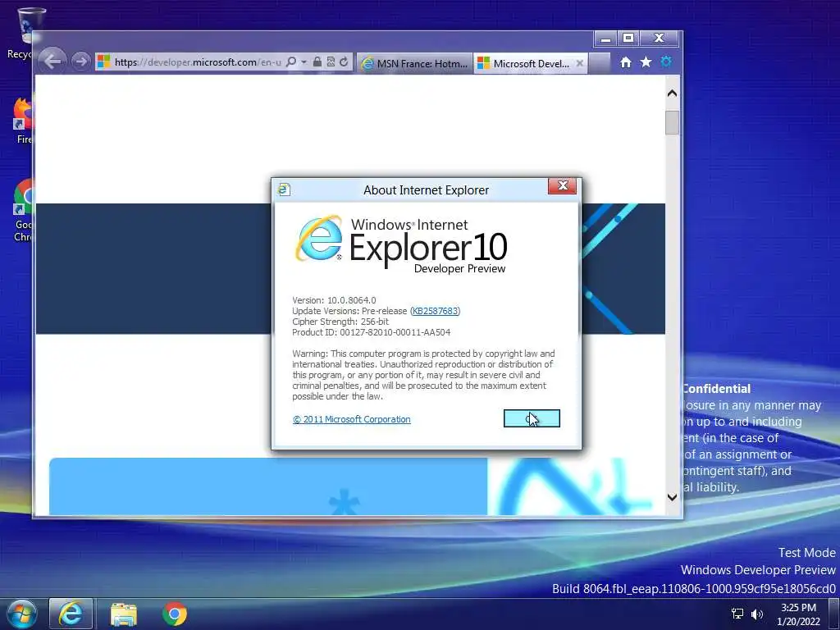Click the Internet Explorer logo in dialog

tap(319, 239)
